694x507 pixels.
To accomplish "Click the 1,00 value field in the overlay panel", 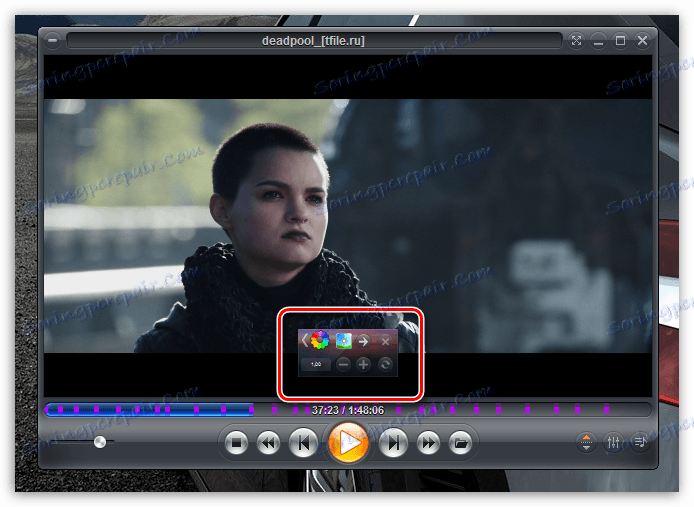I will click(x=316, y=364).
